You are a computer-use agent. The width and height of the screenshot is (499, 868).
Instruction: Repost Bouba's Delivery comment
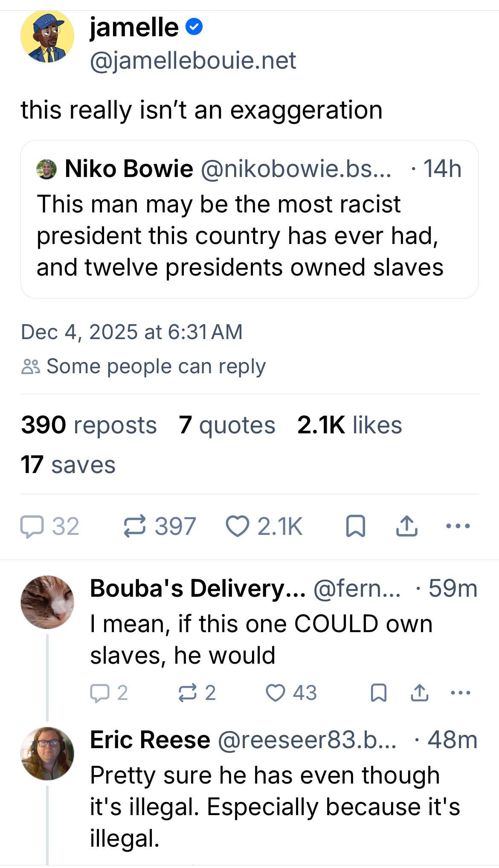187,693
